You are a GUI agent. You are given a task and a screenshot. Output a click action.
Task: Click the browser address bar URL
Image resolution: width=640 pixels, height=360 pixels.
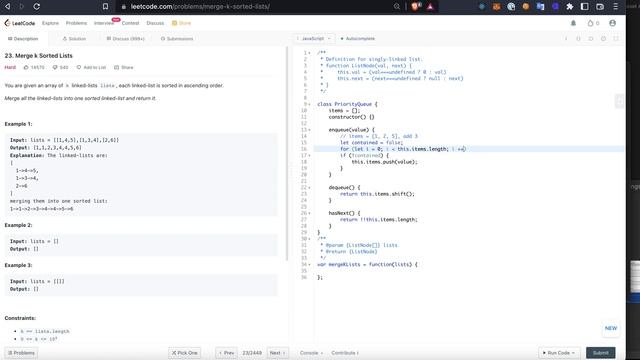click(200, 7)
